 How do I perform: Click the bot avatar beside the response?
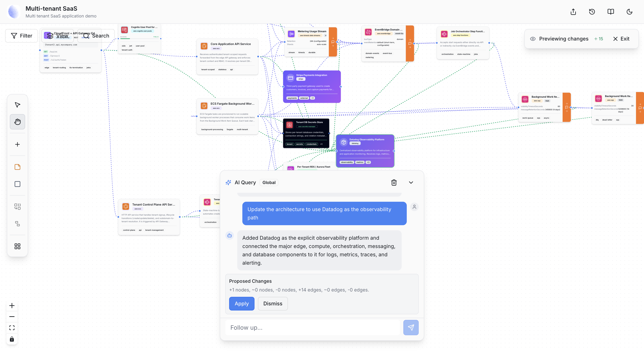[x=230, y=235]
